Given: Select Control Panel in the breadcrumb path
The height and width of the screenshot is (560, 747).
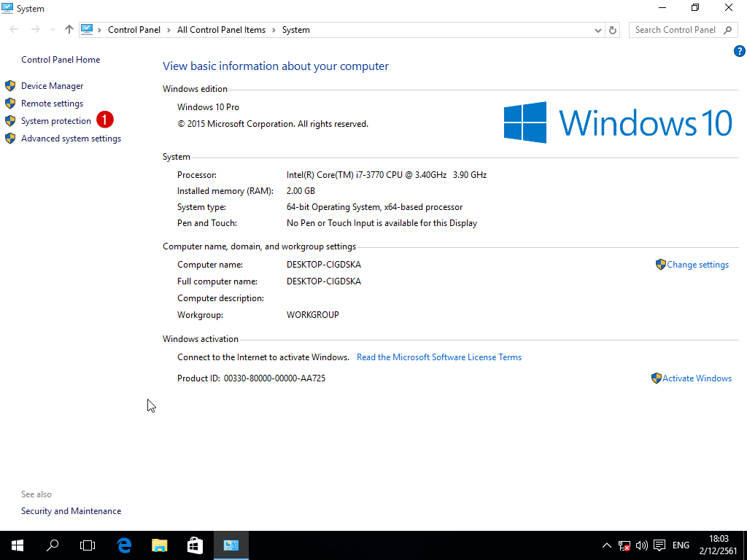Looking at the screenshot, I should (x=134, y=29).
